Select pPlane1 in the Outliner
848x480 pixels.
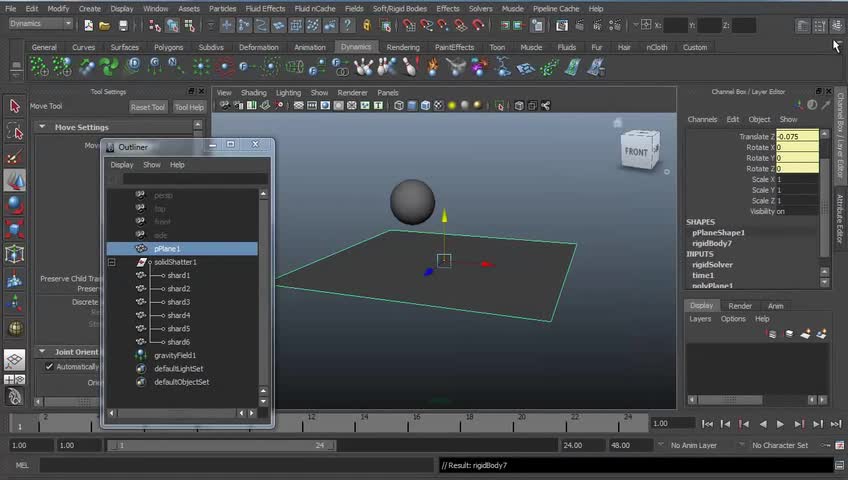(x=182, y=249)
